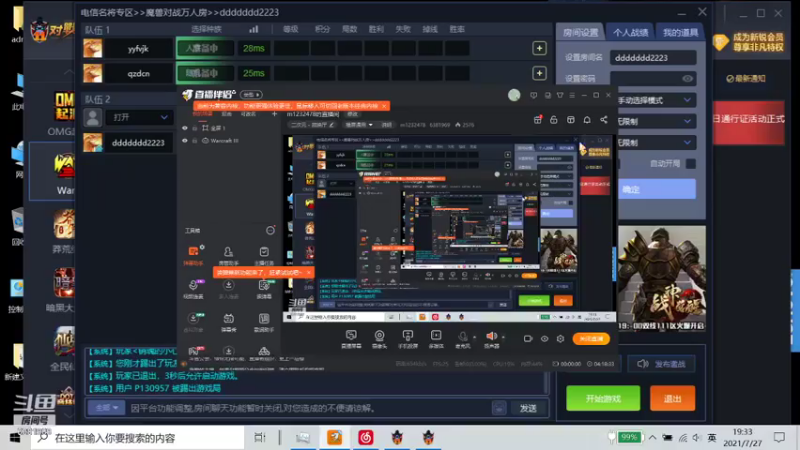The image size is (800, 450).
Task: Click the padlock icon beside the gift box
Action: (x=554, y=120)
